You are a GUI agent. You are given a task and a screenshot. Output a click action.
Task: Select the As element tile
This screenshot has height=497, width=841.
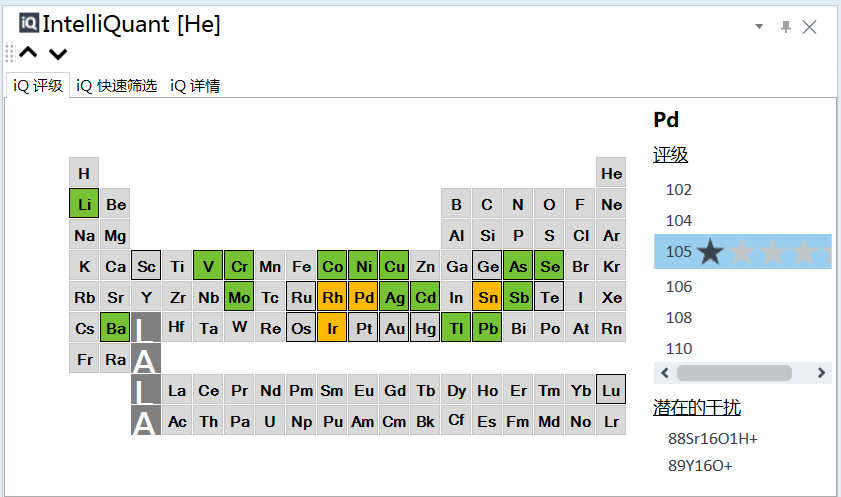518,266
